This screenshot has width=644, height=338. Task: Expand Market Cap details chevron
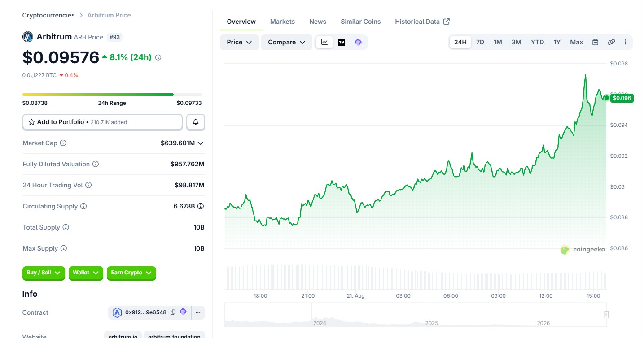click(201, 143)
